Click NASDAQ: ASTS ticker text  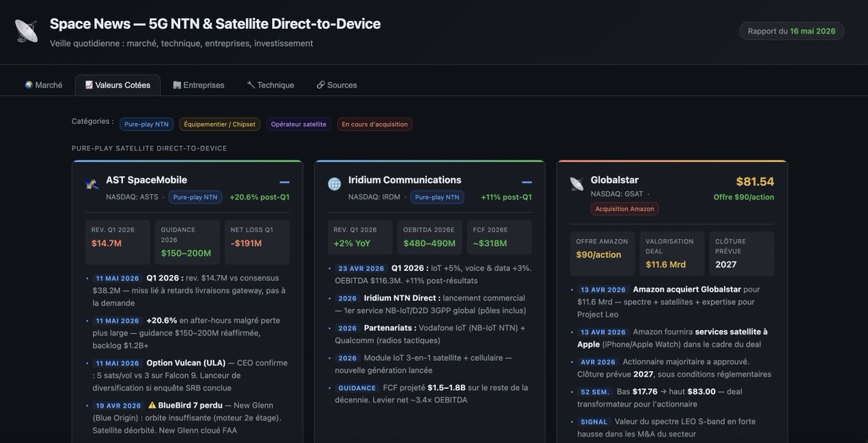[132, 197]
